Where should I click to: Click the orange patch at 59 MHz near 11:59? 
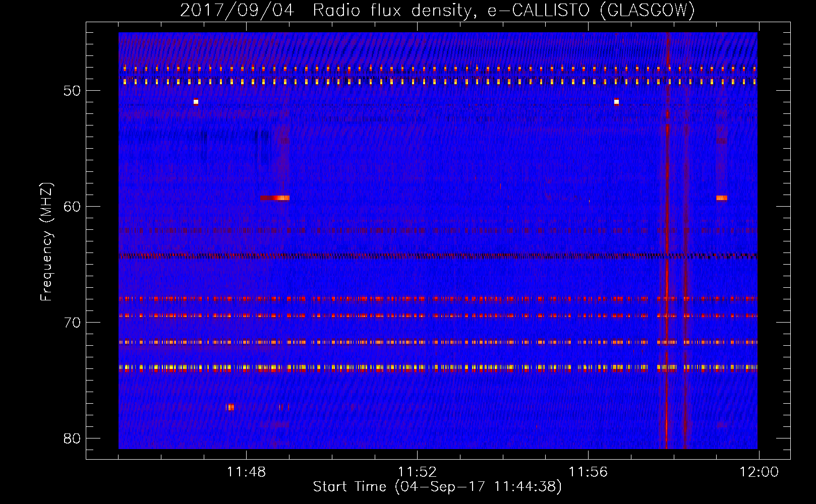coord(722,198)
